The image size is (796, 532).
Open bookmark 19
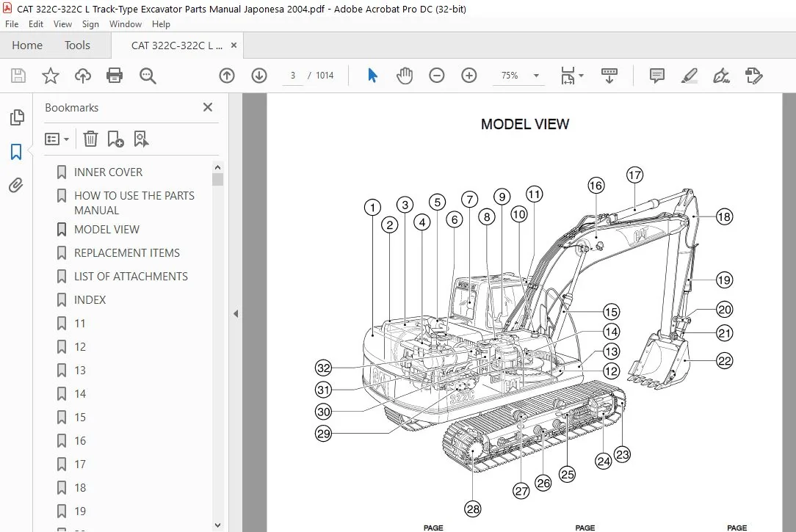tap(80, 511)
